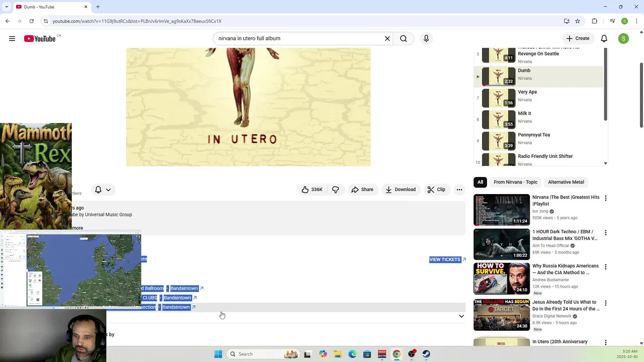Bookmark this page with star icon
Viewport: 644px width, 362px height.
[578, 21]
